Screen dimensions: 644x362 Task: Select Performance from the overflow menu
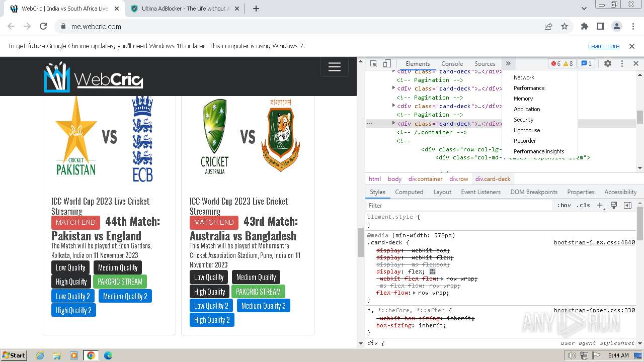[x=529, y=88]
